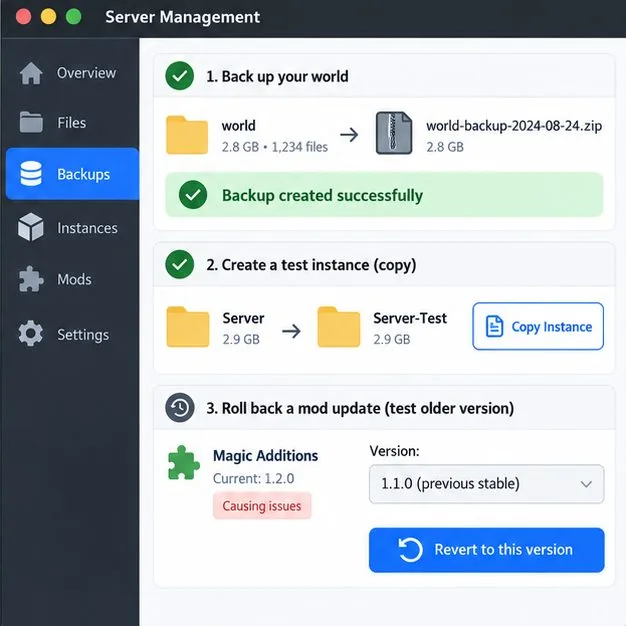Click the Backup created successfully banner text
Screen dimensions: 626x626
click(322, 196)
